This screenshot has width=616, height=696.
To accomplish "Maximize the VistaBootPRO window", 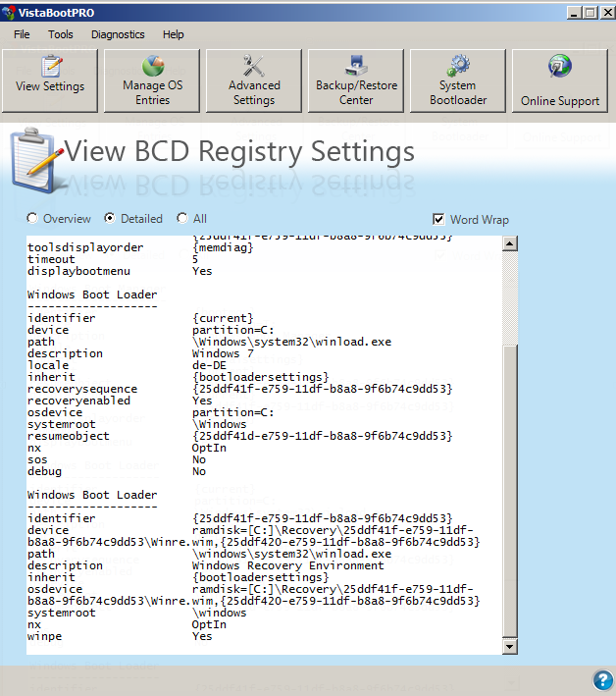I will pyautogui.click(x=590, y=13).
